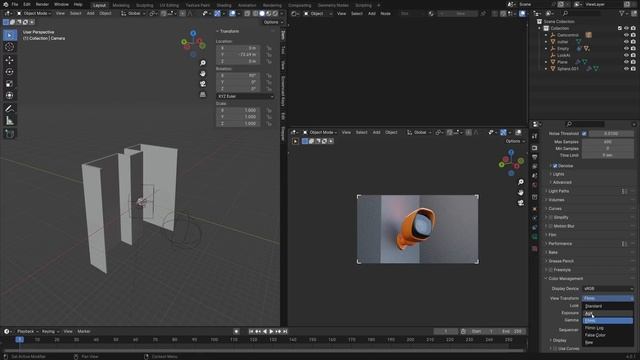Select the Annotate tool
This screenshot has height=360, width=640.
click(x=9, y=109)
